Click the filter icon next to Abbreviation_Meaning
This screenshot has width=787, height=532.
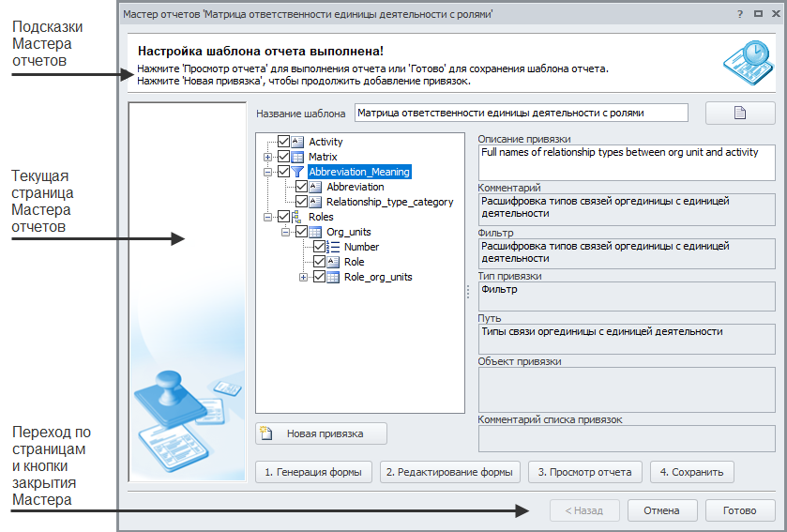click(x=297, y=172)
